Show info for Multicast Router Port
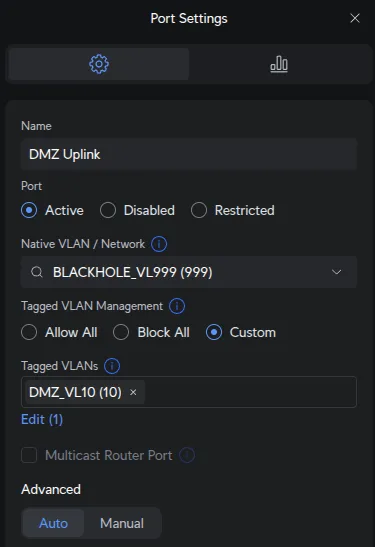375x547 pixels. 187,455
